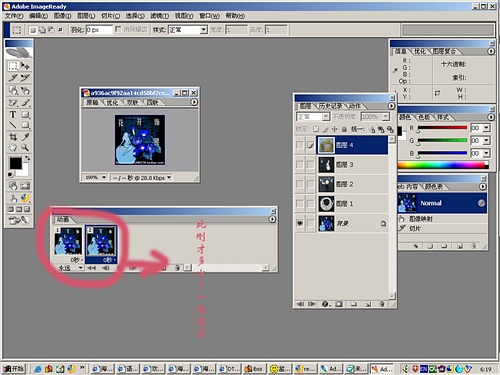Toggle the link box of the 背景 layer
The height and width of the screenshot is (375, 500).
click(x=311, y=223)
